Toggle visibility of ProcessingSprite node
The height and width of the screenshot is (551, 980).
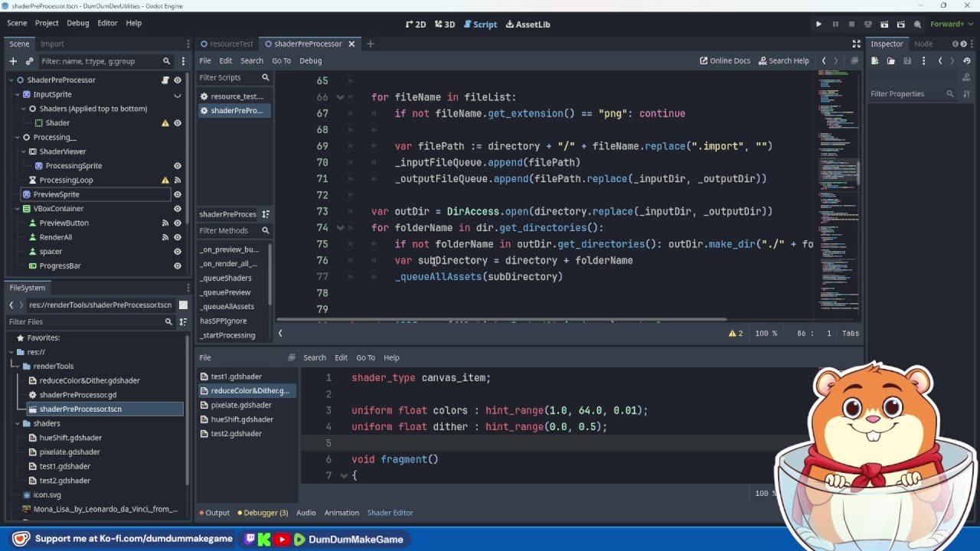(x=178, y=166)
